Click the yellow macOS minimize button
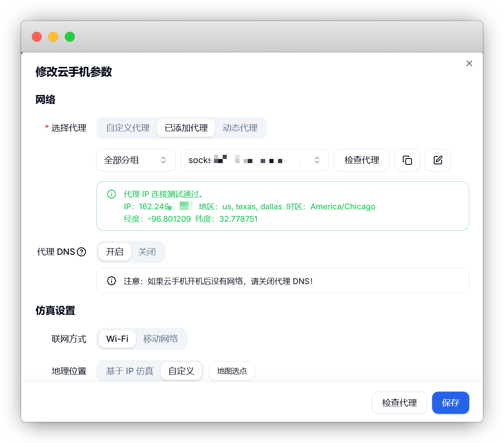The width and height of the screenshot is (504, 443). pos(53,37)
